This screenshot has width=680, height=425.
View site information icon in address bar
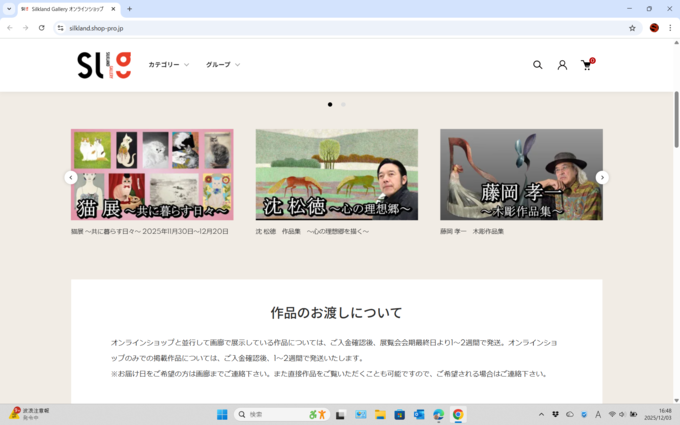61,28
